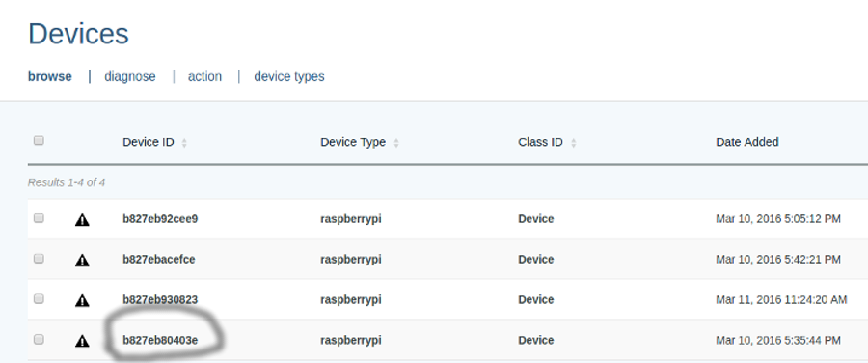Click Device class in b827eb92cee9 row
The height and width of the screenshot is (363, 868).
[536, 219]
